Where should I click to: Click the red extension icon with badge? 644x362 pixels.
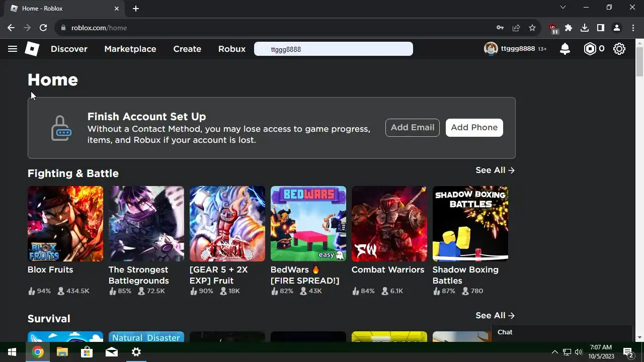[x=553, y=29]
